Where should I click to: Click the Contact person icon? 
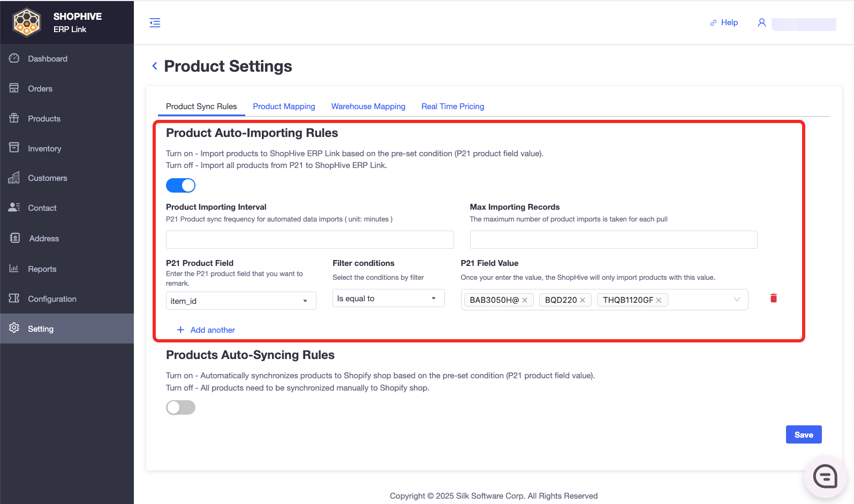coord(14,208)
